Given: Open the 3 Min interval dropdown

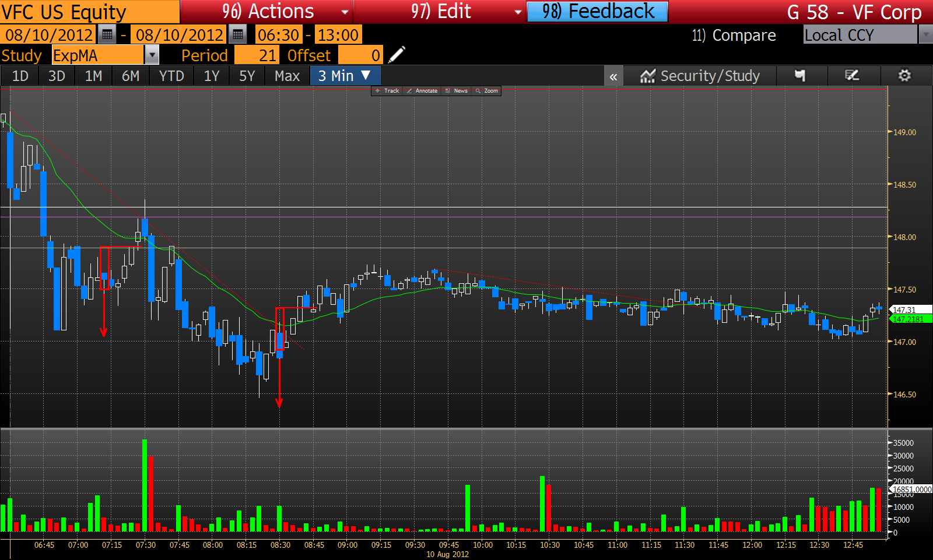Looking at the screenshot, I should click(345, 76).
